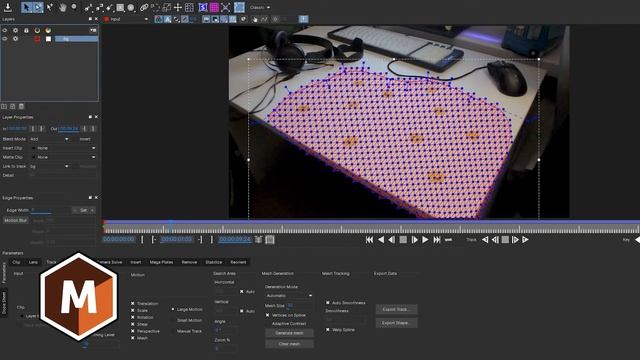Open the Classic workspace dropdown
The image size is (640, 360).
pos(260,7)
